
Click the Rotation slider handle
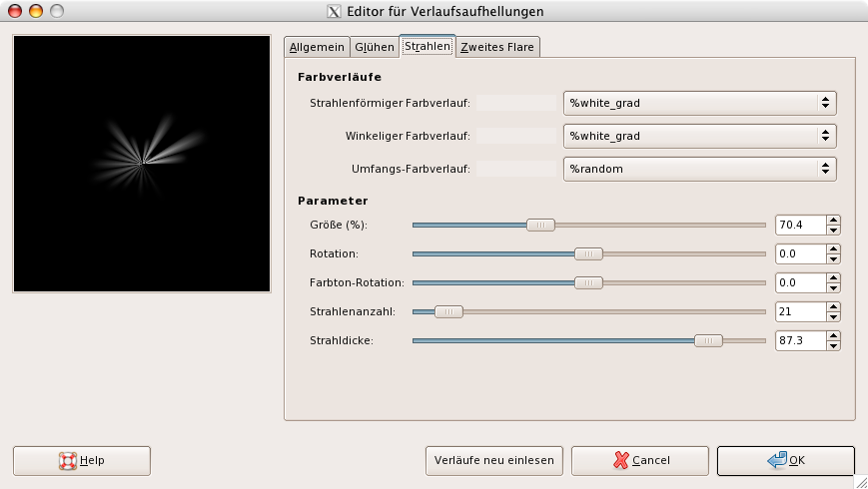pos(588,254)
